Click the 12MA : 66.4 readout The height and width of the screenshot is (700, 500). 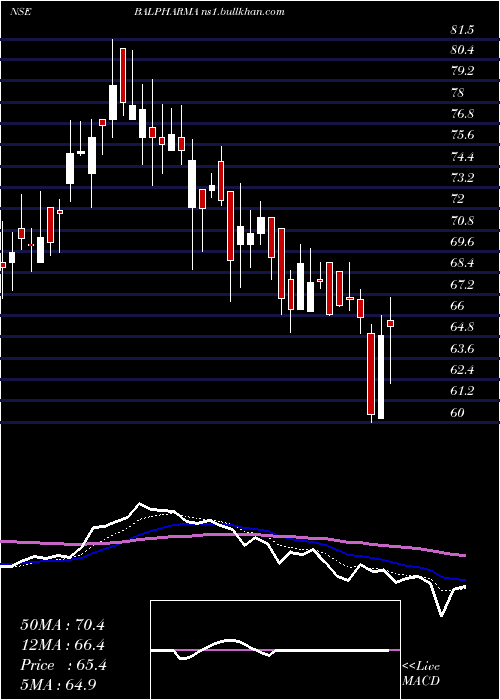(63, 645)
